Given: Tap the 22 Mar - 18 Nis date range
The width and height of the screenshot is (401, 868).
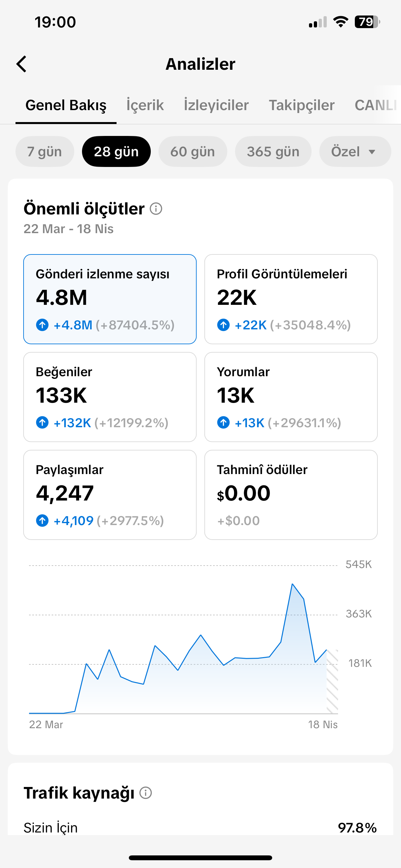Looking at the screenshot, I should (68, 229).
